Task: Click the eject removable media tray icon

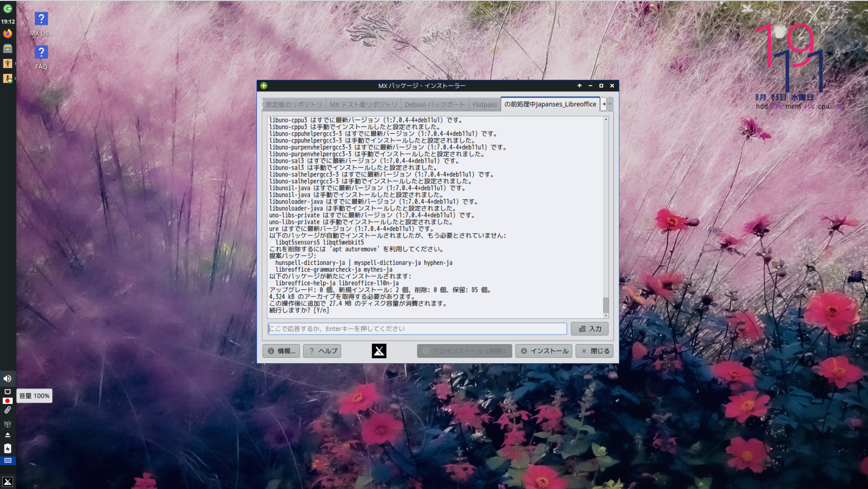Action: [x=8, y=435]
